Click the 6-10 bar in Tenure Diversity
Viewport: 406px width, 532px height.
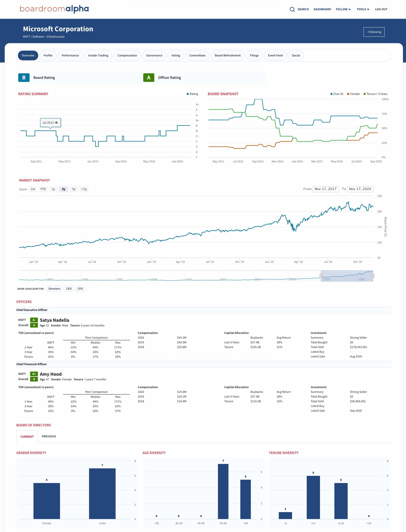click(x=341, y=501)
